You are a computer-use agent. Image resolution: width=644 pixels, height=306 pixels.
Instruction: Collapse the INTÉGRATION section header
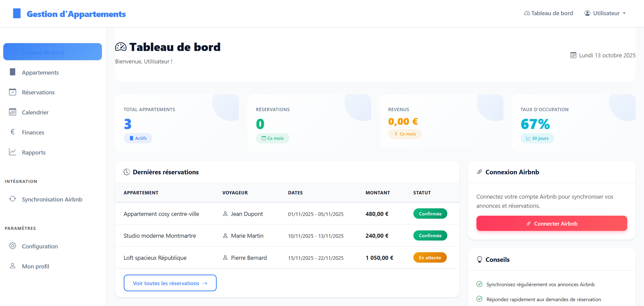point(21,181)
